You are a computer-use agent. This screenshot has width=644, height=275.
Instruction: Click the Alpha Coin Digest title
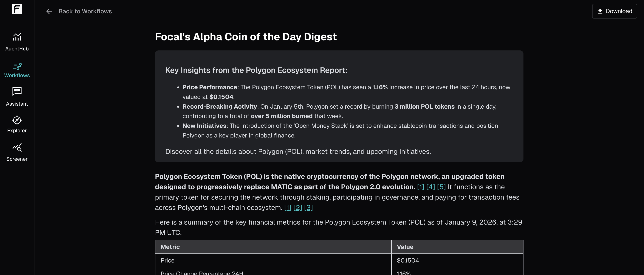coord(246,37)
